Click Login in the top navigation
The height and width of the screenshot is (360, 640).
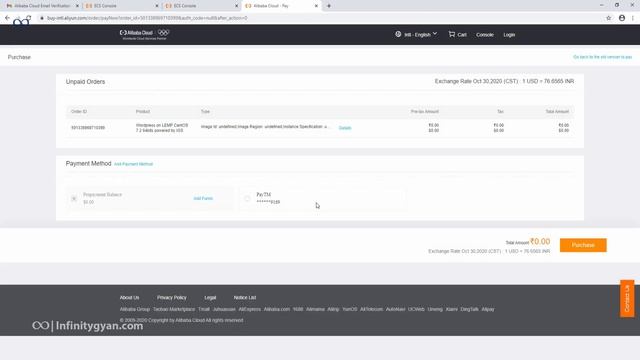(509, 35)
